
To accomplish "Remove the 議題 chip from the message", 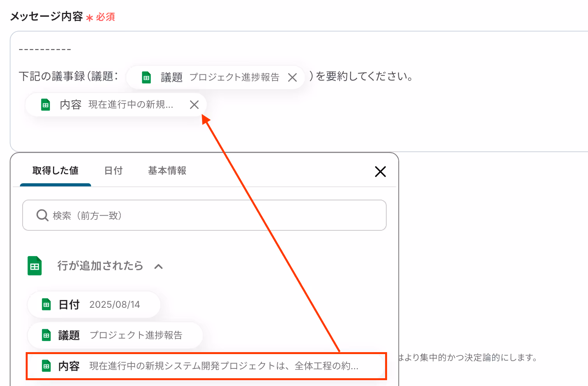I will 292,77.
